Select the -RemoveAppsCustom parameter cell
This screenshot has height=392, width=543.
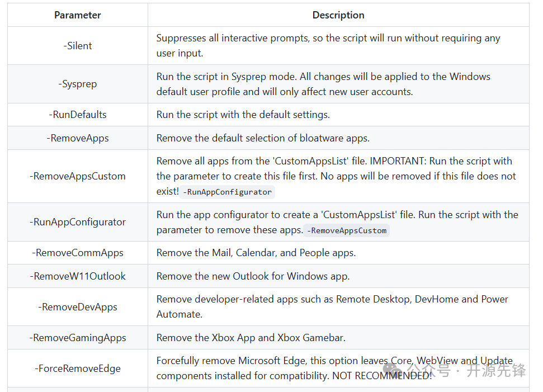[78, 176]
